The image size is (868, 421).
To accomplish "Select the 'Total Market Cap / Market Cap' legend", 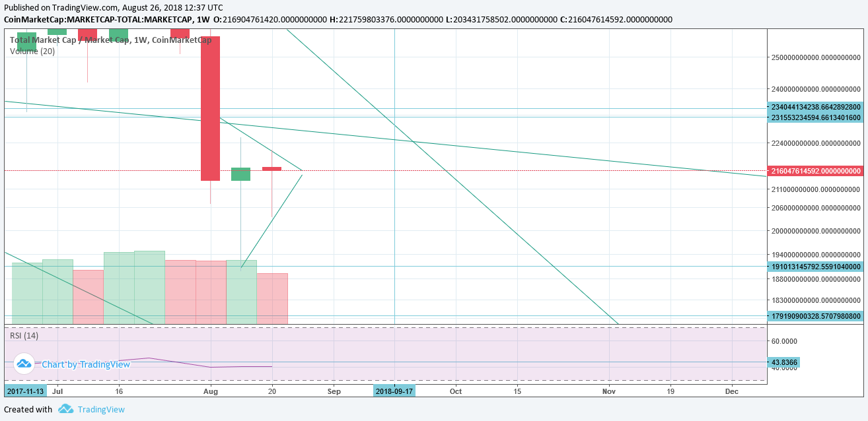I will point(110,40).
